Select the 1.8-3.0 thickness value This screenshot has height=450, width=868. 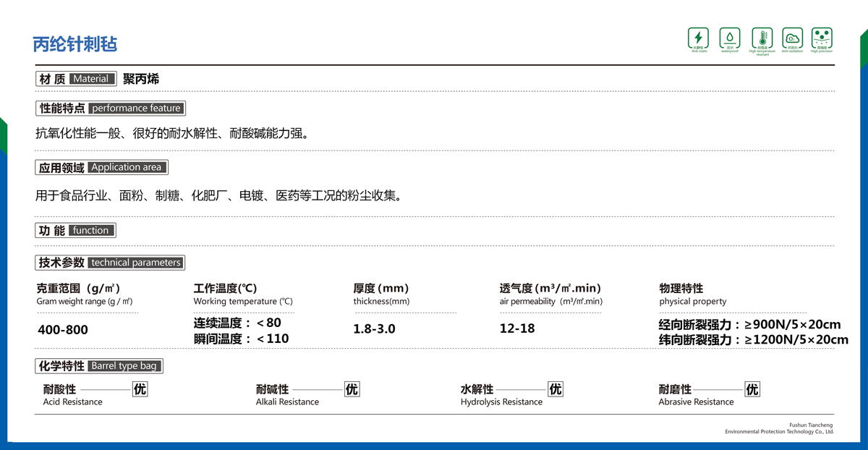click(374, 329)
